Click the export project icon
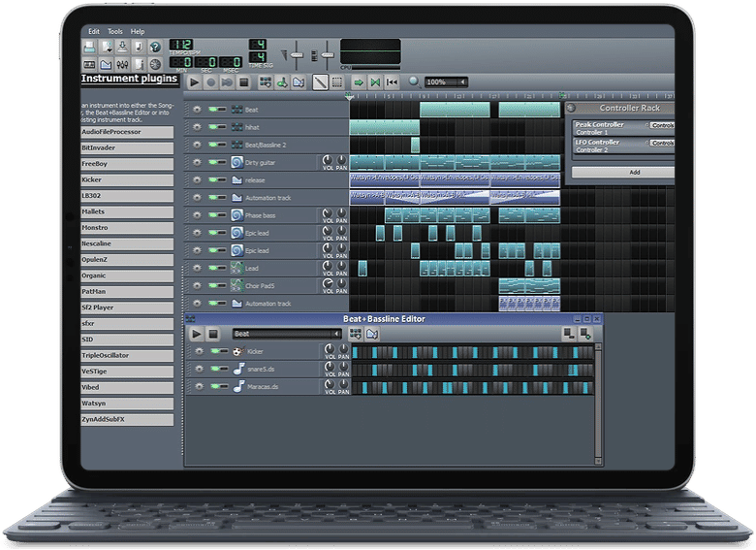756x550 pixels. [122, 47]
